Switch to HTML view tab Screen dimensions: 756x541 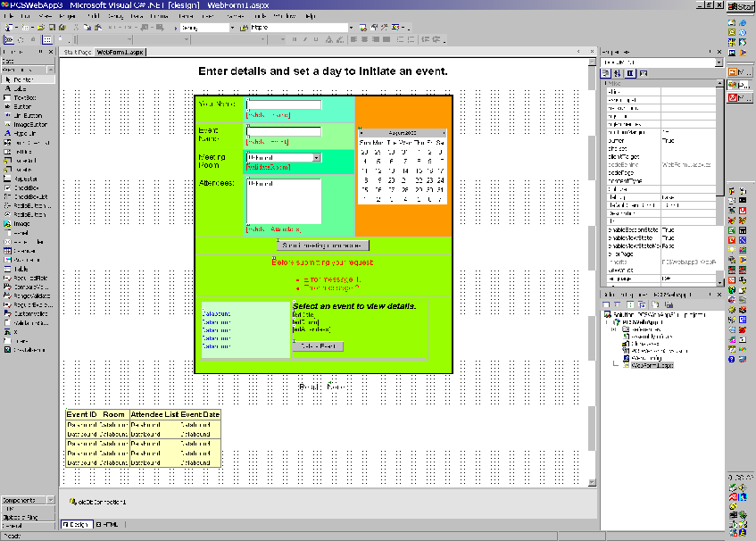tap(107, 525)
